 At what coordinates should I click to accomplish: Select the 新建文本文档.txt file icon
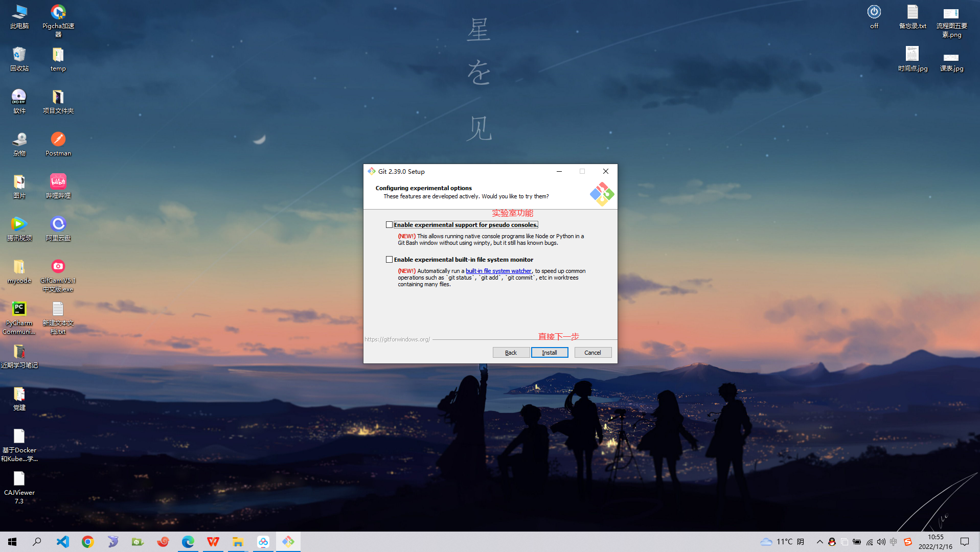click(58, 318)
